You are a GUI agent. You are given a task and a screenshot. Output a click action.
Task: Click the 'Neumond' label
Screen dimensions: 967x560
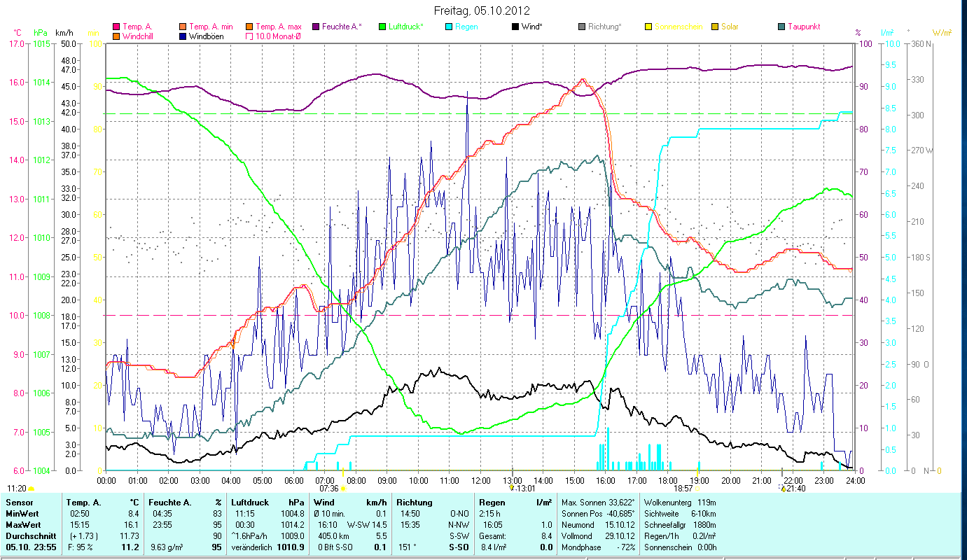point(578,525)
